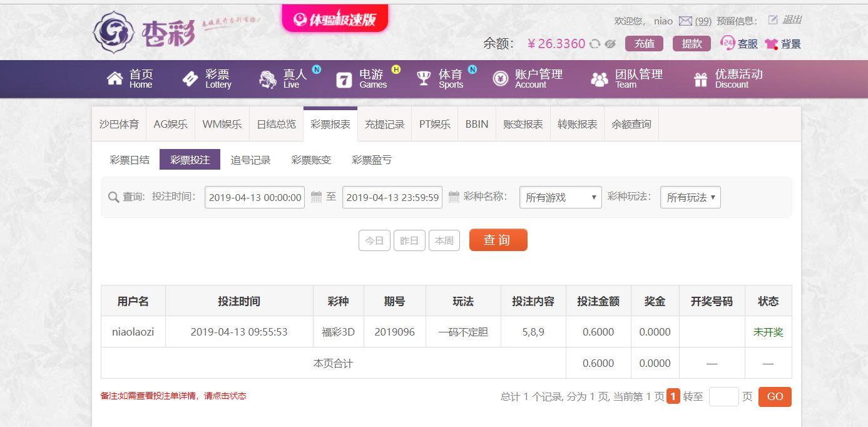Image resolution: width=868 pixels, height=427 pixels.
Task: Switch to the AG娱乐 tab
Action: pyautogui.click(x=171, y=124)
